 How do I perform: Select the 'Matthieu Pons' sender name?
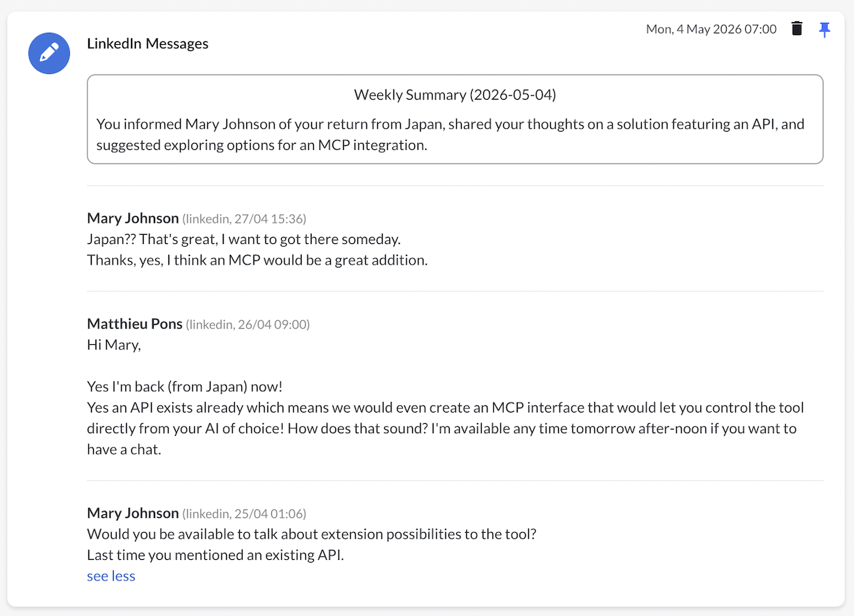[x=135, y=324]
